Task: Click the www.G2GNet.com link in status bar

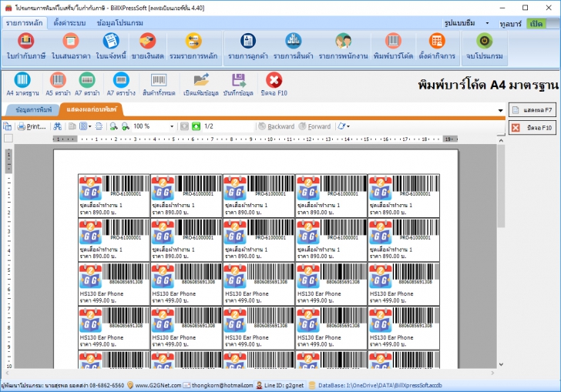Action: (159, 385)
